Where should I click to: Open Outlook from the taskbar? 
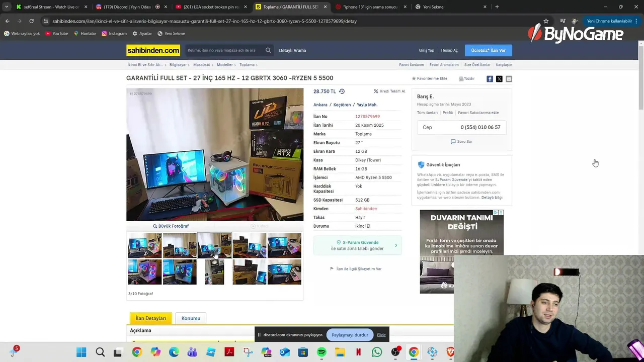coord(284,352)
